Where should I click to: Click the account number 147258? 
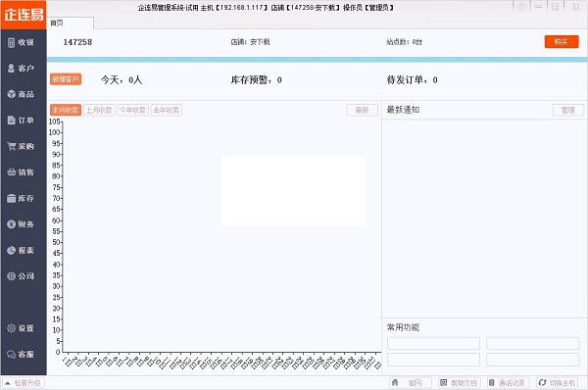point(77,42)
